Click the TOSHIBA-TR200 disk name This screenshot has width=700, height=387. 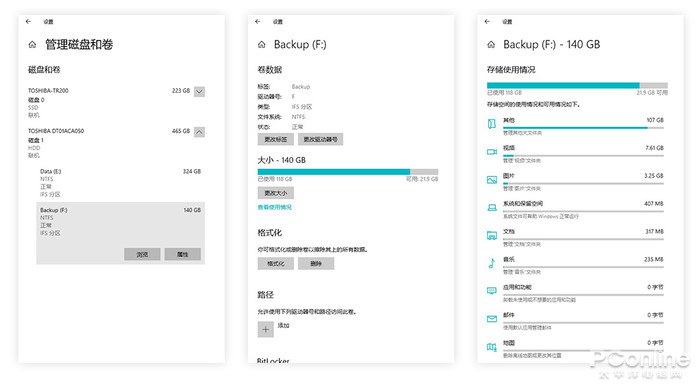click(48, 91)
